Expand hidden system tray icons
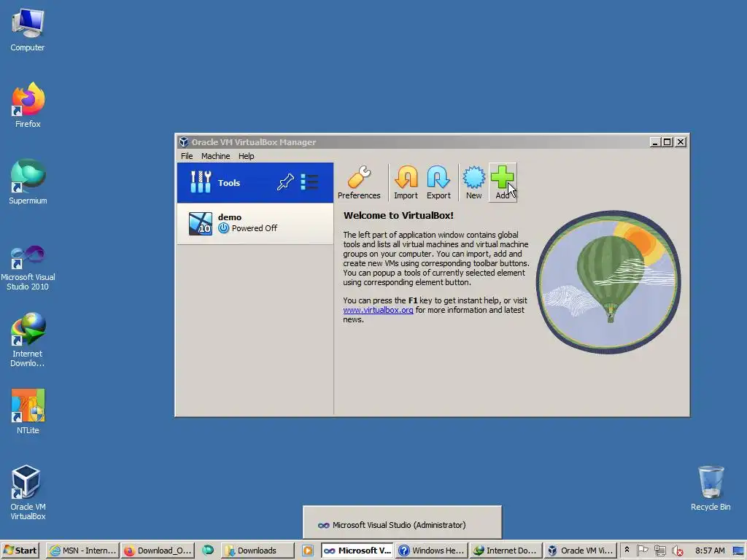747x560 pixels. pos(627,550)
